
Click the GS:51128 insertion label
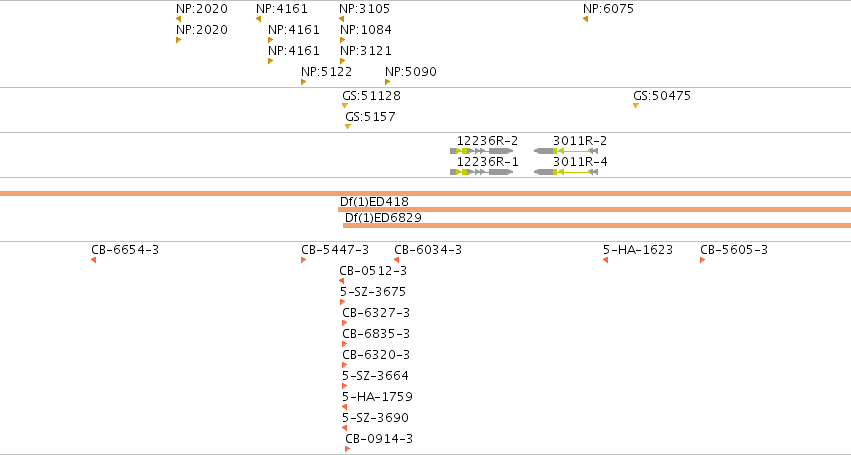coord(371,96)
